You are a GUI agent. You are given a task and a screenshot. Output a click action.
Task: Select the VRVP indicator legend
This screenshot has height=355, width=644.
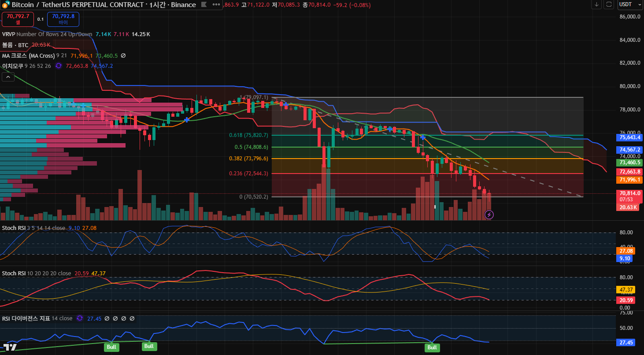pos(8,34)
